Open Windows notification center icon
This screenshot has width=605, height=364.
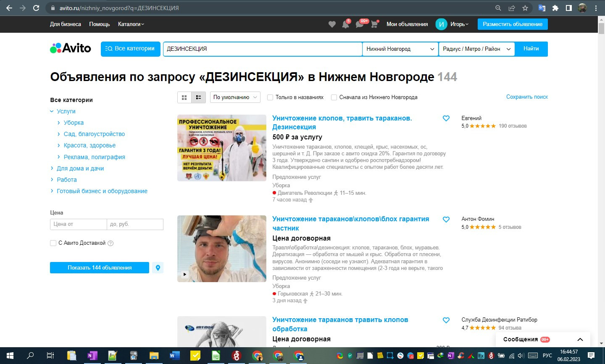click(591, 356)
